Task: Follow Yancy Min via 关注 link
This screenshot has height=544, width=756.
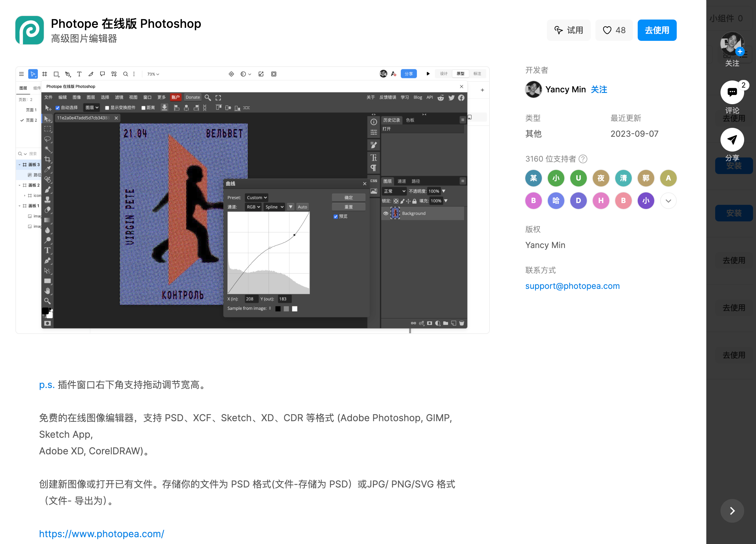Action: pyautogui.click(x=599, y=89)
